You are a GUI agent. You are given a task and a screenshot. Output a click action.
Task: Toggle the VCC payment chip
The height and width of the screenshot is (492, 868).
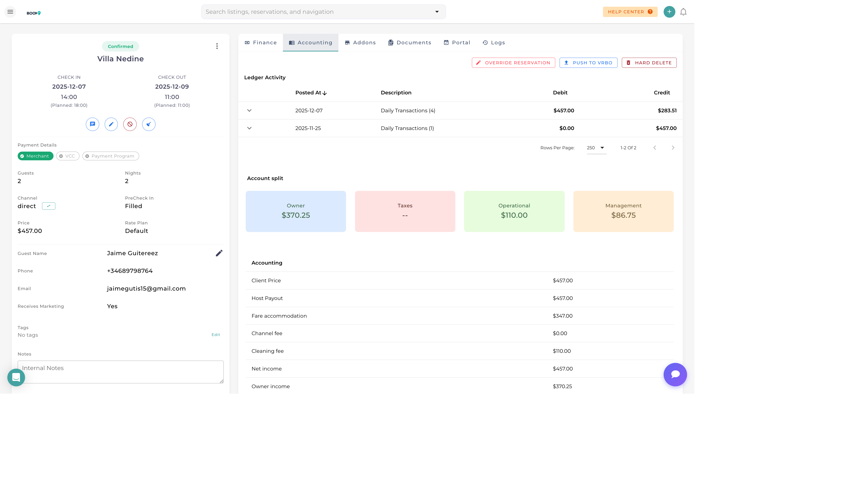point(68,156)
